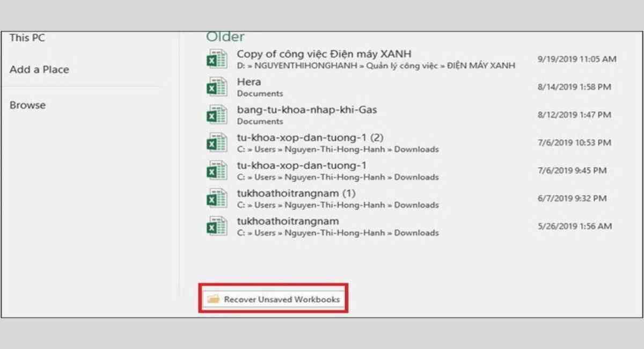Click date 6/7/2019 9:32 PM

(572, 199)
